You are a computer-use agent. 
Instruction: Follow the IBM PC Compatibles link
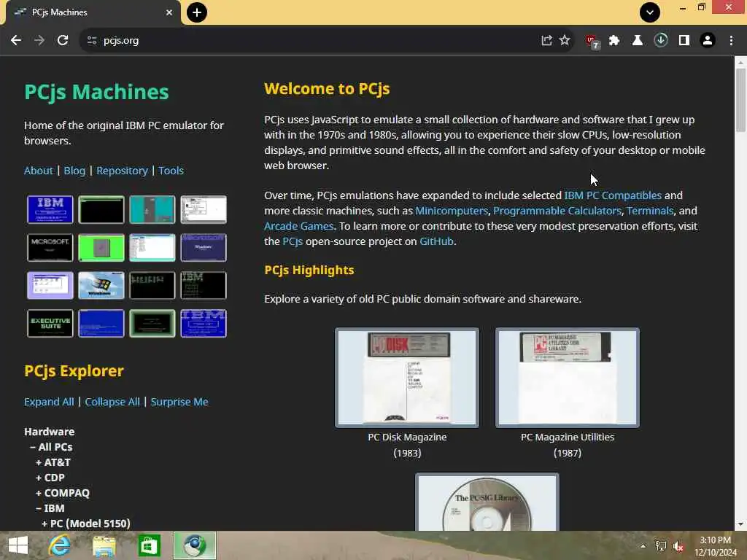tap(613, 195)
